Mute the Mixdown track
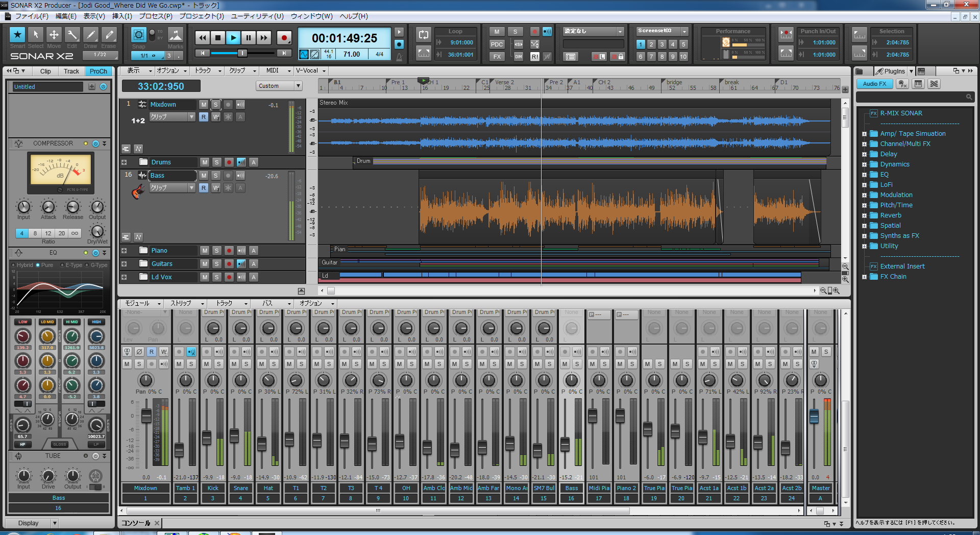 (x=204, y=105)
